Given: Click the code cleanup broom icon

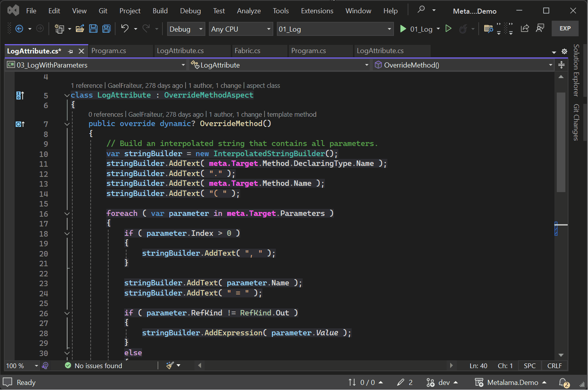Looking at the screenshot, I should point(170,365).
